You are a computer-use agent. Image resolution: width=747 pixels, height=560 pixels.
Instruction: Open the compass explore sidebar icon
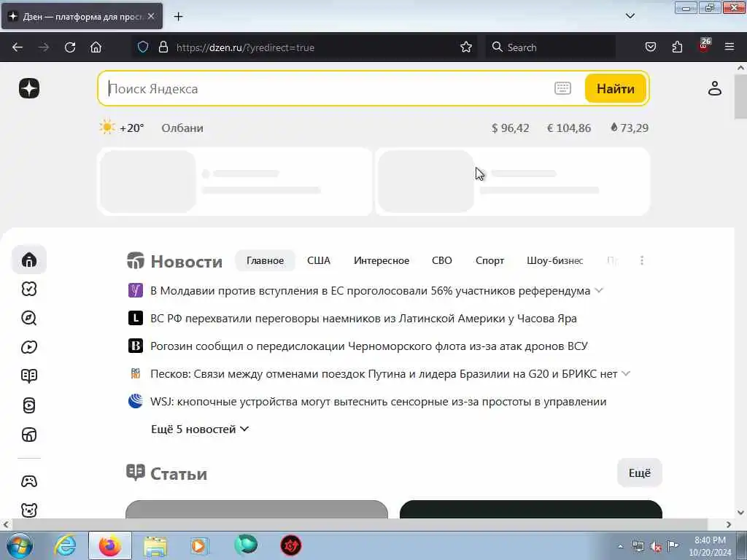click(29, 318)
